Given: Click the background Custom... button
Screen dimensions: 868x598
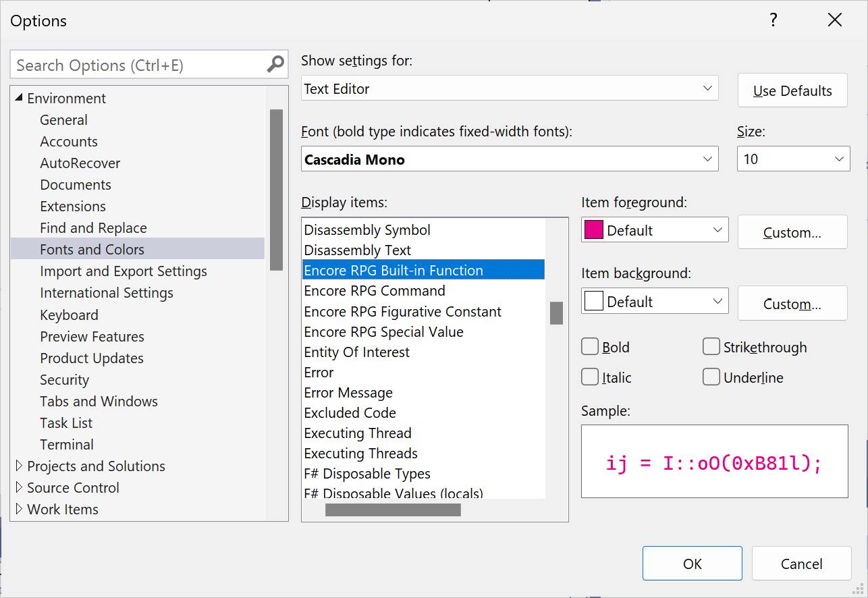Looking at the screenshot, I should tap(792, 303).
